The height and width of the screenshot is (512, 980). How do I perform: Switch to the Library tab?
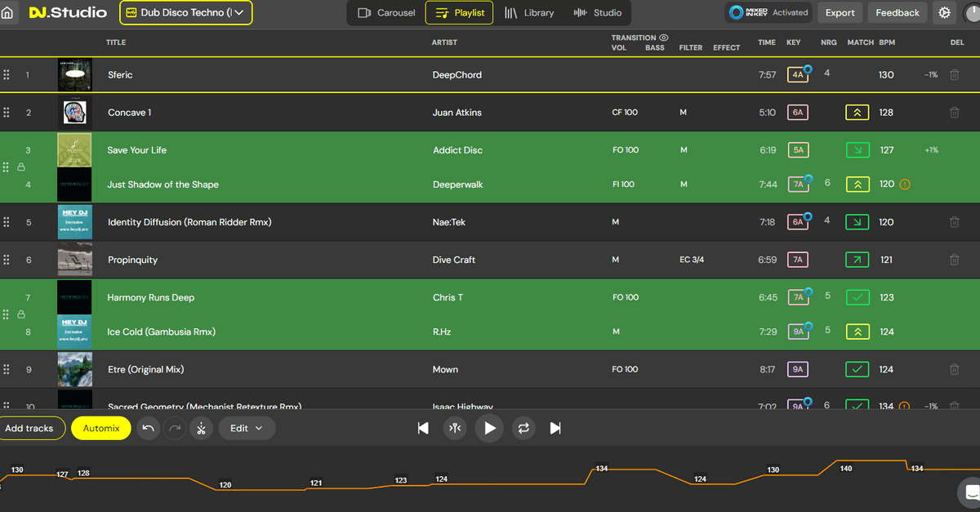coord(529,13)
